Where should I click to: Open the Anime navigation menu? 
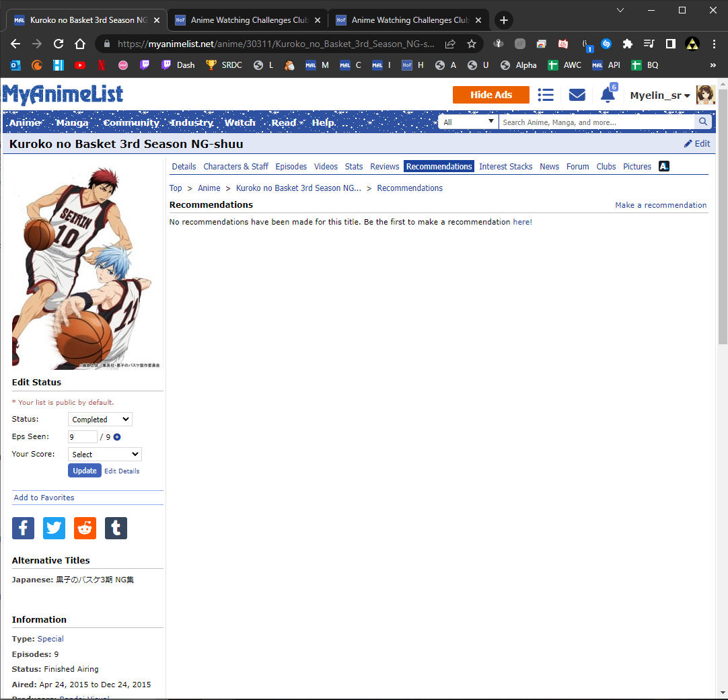[x=25, y=122]
